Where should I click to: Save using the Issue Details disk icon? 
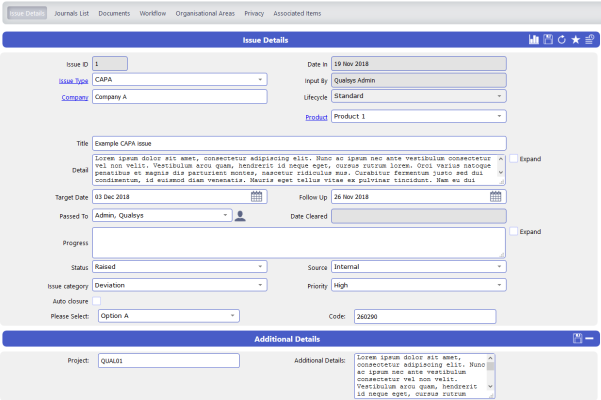coord(548,39)
